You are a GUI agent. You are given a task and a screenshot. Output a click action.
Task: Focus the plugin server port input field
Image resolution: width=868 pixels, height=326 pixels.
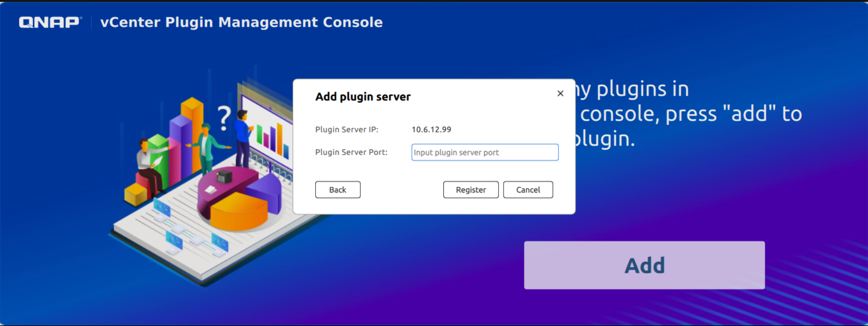click(x=485, y=152)
